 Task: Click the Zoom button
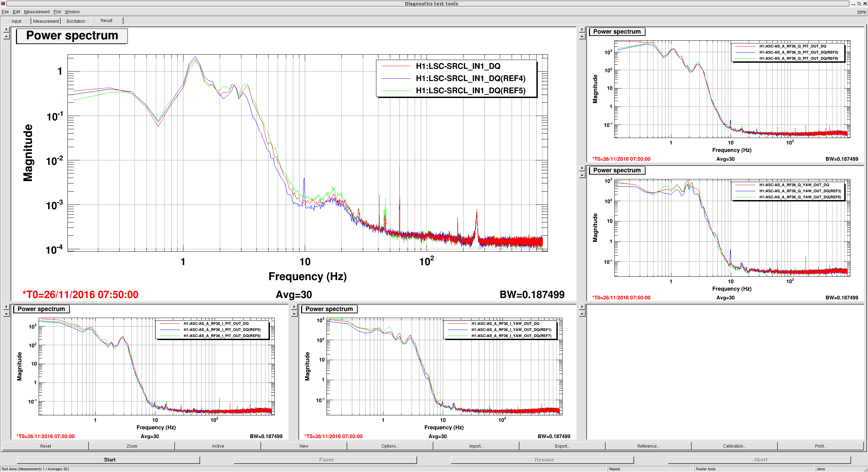[x=132, y=446]
